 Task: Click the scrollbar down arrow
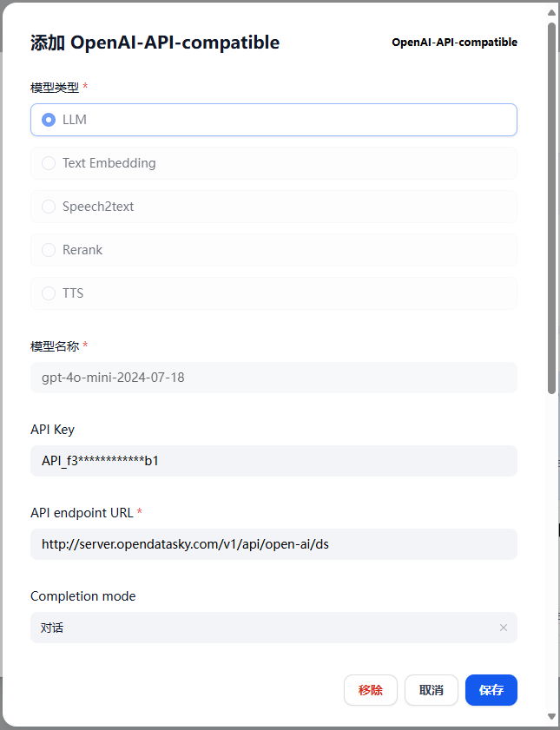point(551,716)
